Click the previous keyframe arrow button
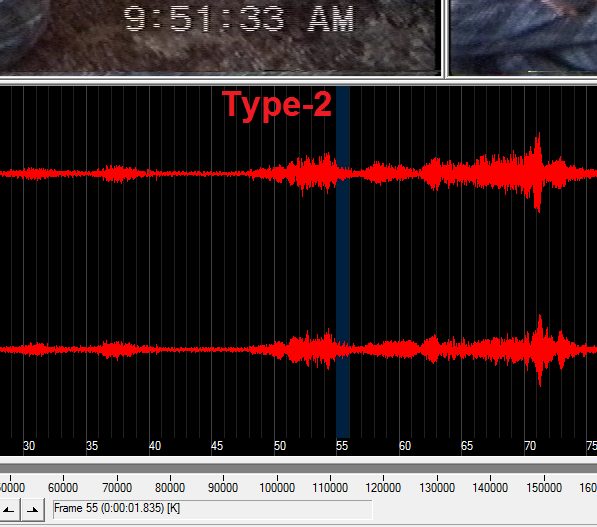 [x=8, y=510]
